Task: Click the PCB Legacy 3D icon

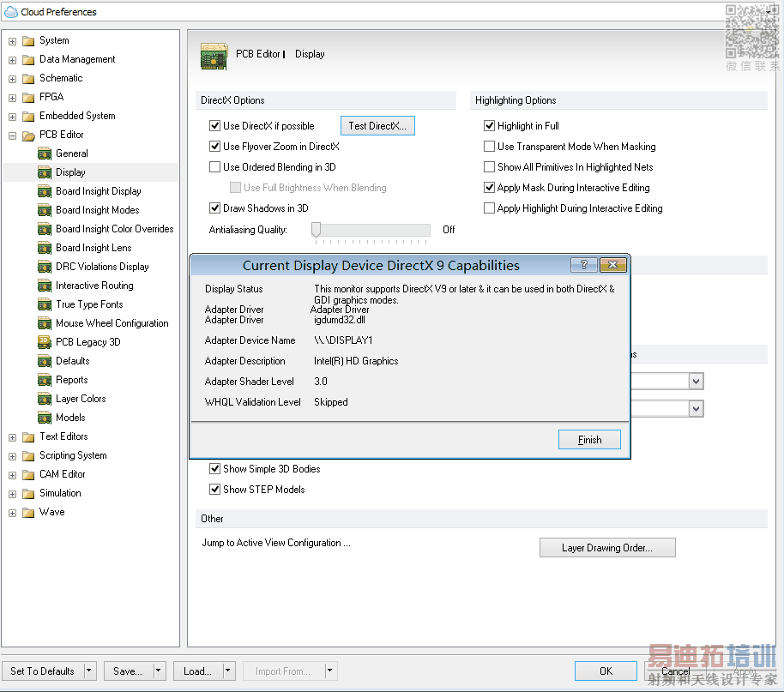Action: coord(45,342)
